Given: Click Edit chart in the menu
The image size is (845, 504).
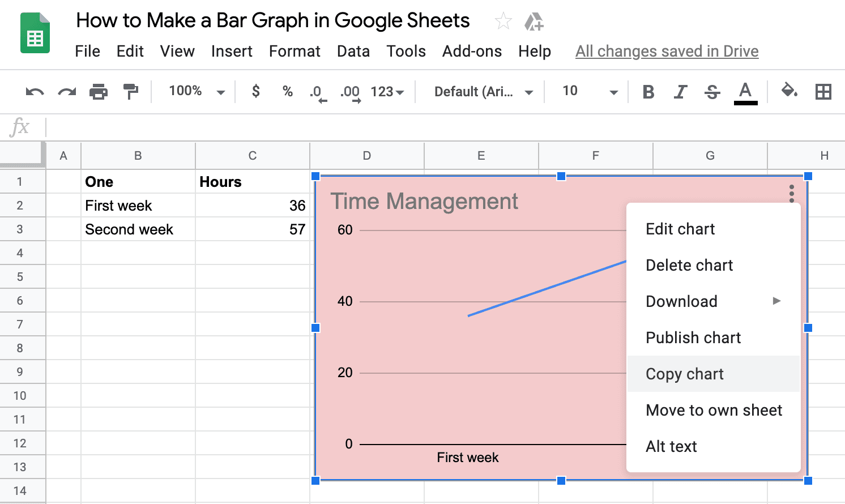Looking at the screenshot, I should (680, 229).
